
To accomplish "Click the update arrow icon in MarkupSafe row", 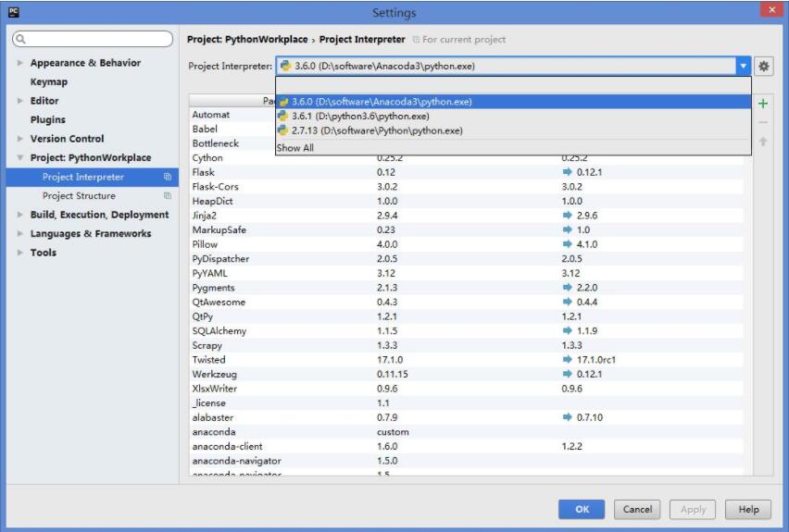I will tap(567, 229).
